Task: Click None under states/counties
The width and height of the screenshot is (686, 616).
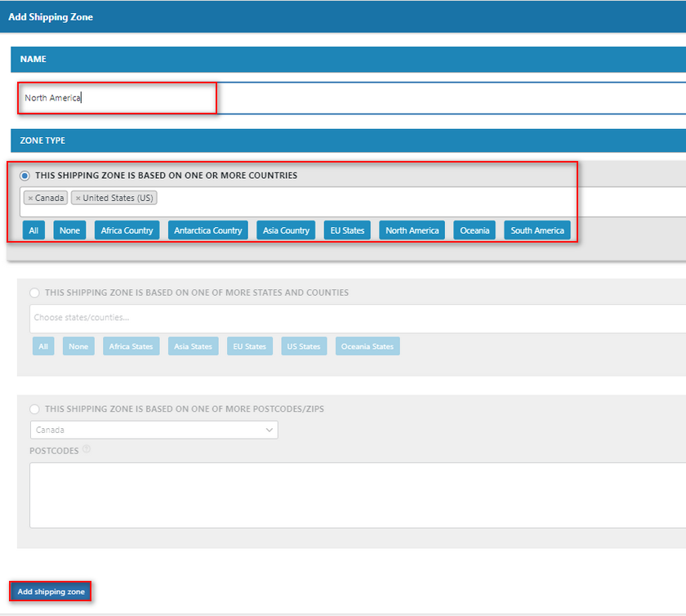Action: 78,346
